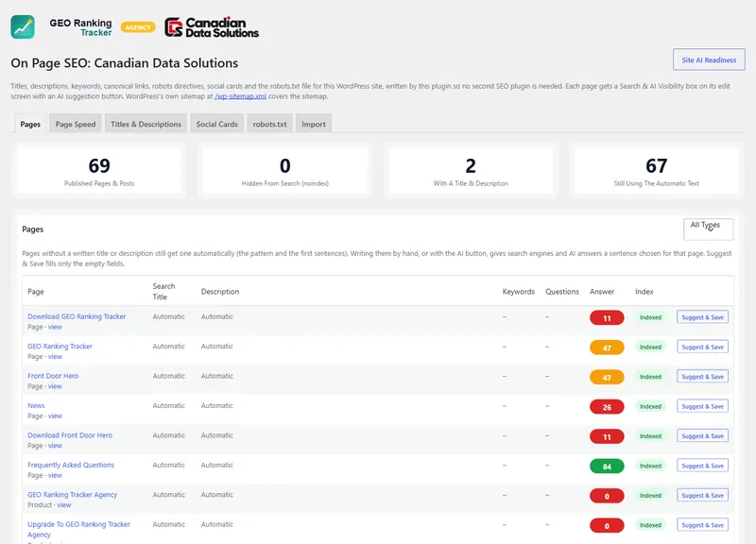Click Indexed badge for Frequently Asked Questions
Screen dimensions: 756x544
(650, 466)
